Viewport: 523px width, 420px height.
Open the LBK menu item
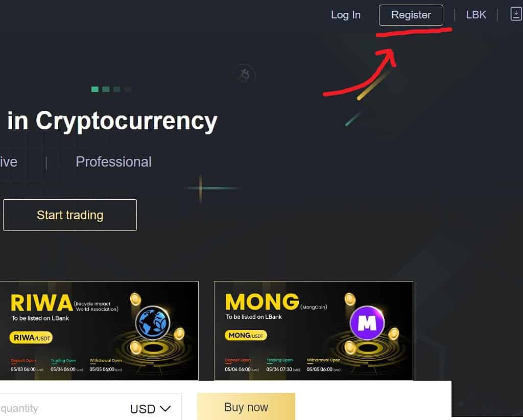(476, 15)
